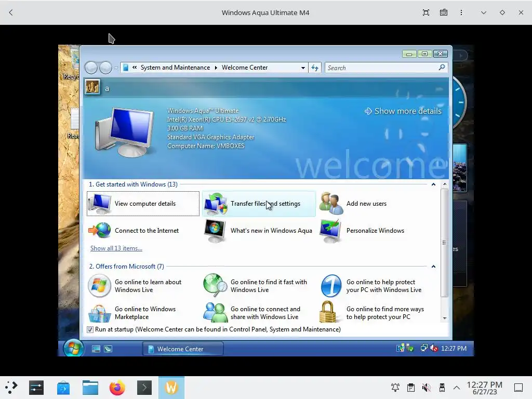Open the keyboard shortcuts icon in header
Image resolution: width=532 pixels, height=399 pixels.
click(x=444, y=12)
